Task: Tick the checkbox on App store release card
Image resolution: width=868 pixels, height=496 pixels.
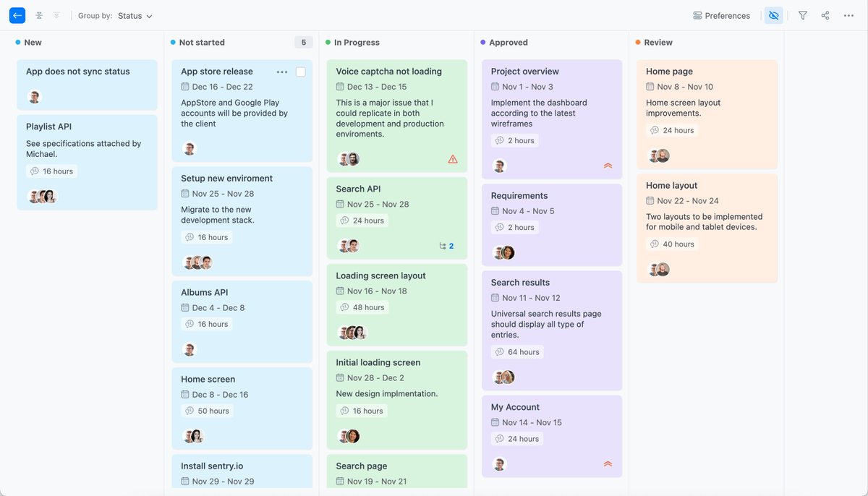Action: click(301, 72)
